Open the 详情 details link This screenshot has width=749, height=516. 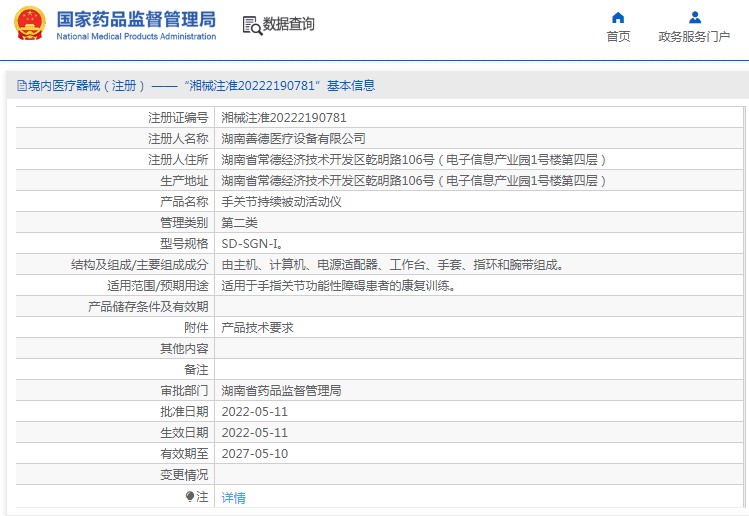(x=234, y=498)
